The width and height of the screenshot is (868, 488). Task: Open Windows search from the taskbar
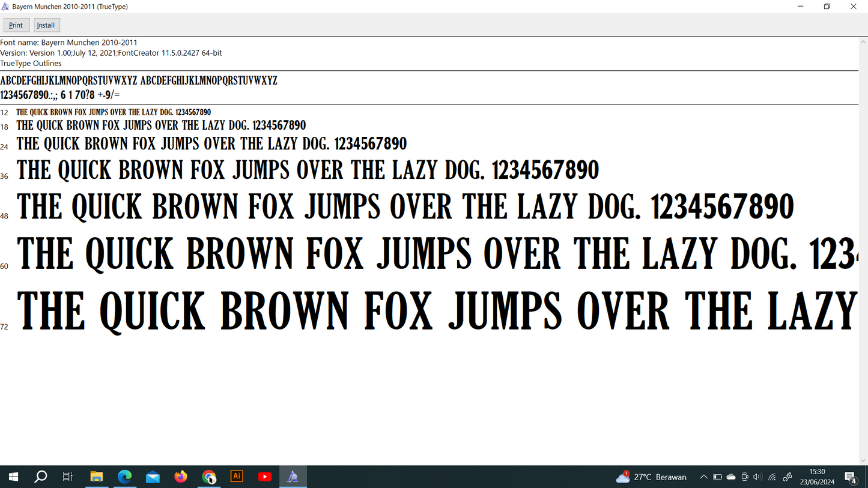coord(40,477)
